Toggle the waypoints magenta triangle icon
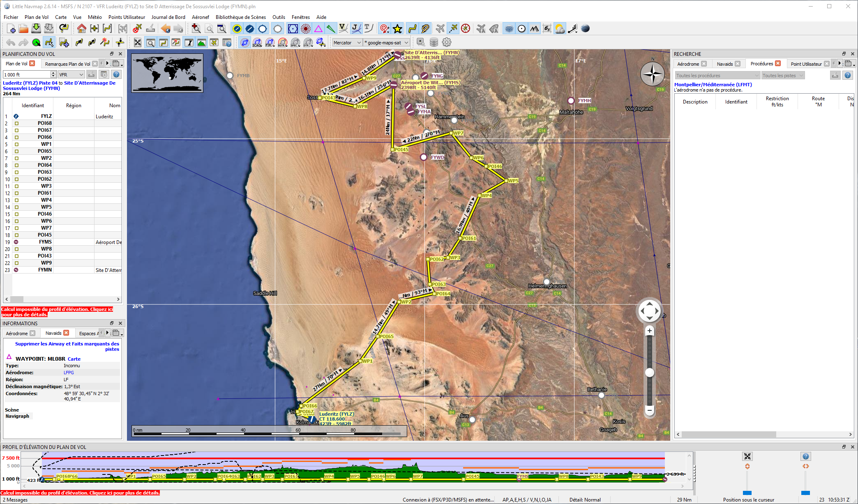Viewport: 858px width, 504px height. point(318,29)
